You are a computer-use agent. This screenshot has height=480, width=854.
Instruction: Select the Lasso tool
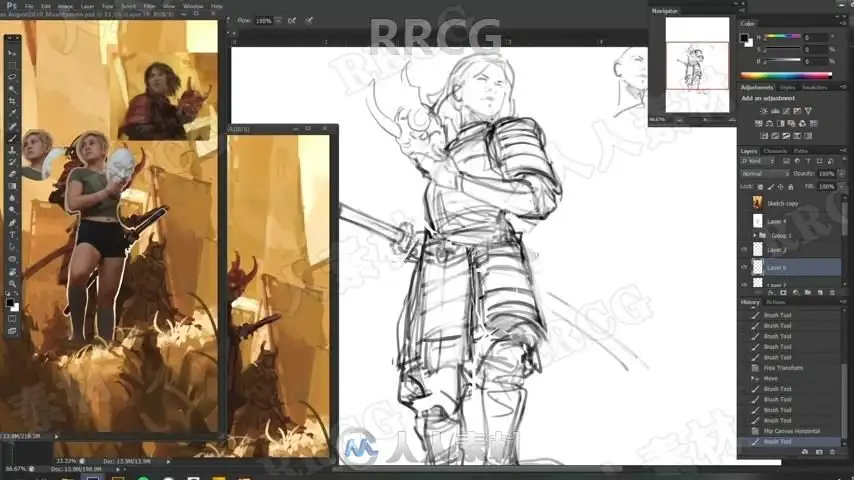pyautogui.click(x=12, y=77)
